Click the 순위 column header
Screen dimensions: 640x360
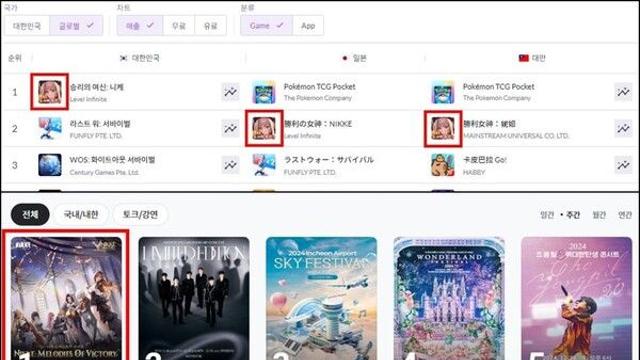click(x=15, y=58)
